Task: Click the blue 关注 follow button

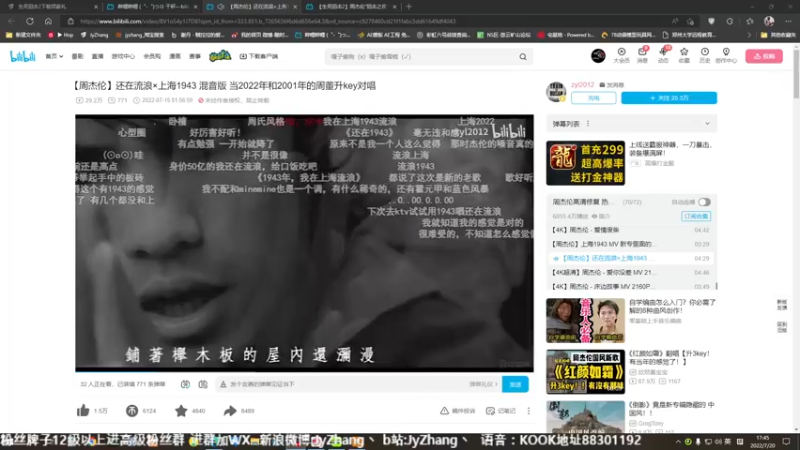Action: (669, 98)
